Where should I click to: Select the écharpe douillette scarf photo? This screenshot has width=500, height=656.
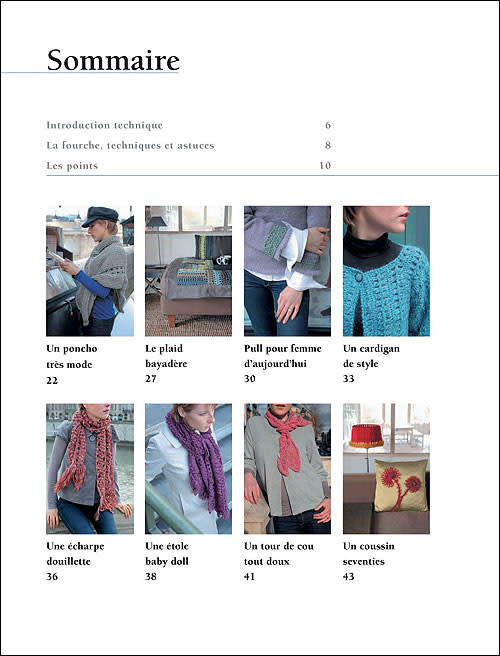(x=90, y=469)
